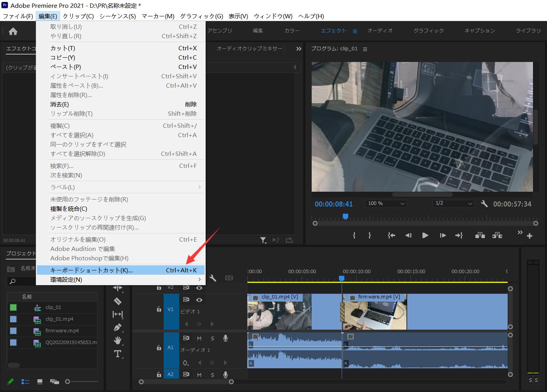Open the 1/2 playback resolution dropdown
Image resolution: width=547 pixels, height=392 pixels.
pos(453,203)
